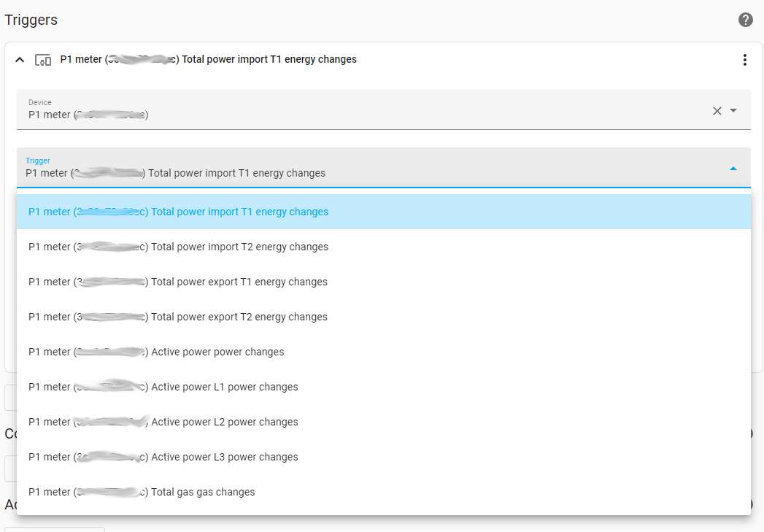764x532 pixels.
Task: Expand the Device dropdown arrow
Action: coord(733,110)
